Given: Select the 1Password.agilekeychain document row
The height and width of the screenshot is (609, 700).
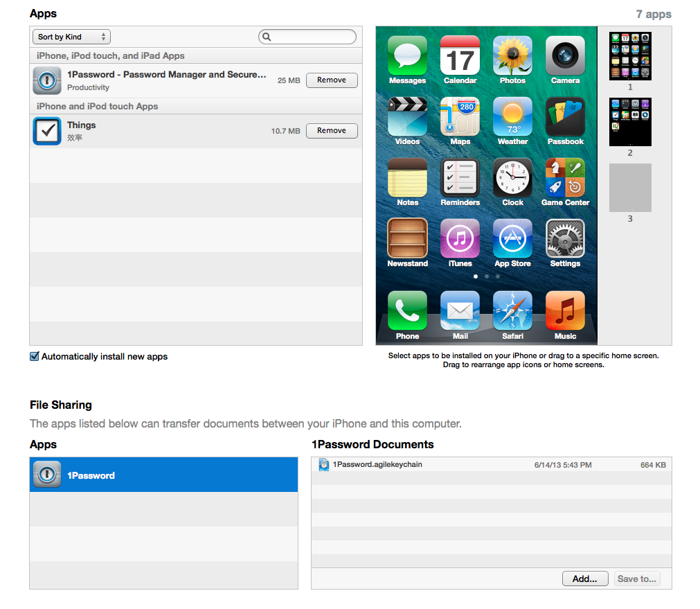Looking at the screenshot, I should pos(491,465).
